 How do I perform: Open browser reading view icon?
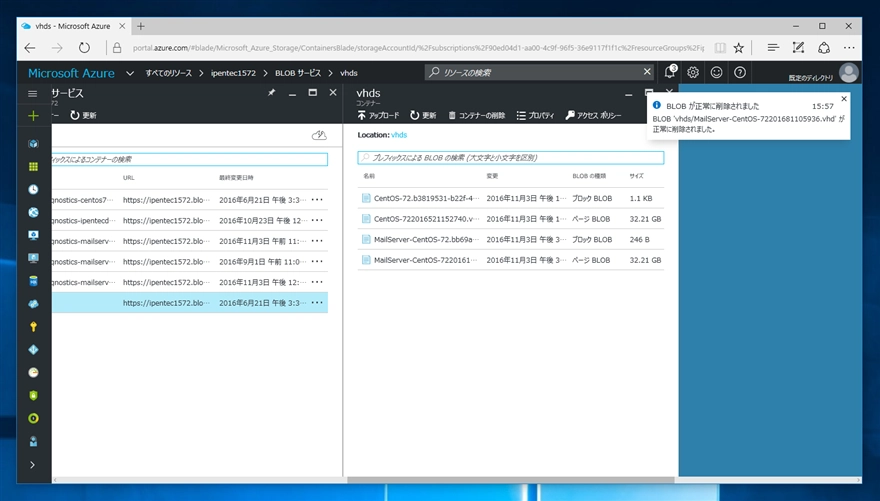(x=719, y=48)
